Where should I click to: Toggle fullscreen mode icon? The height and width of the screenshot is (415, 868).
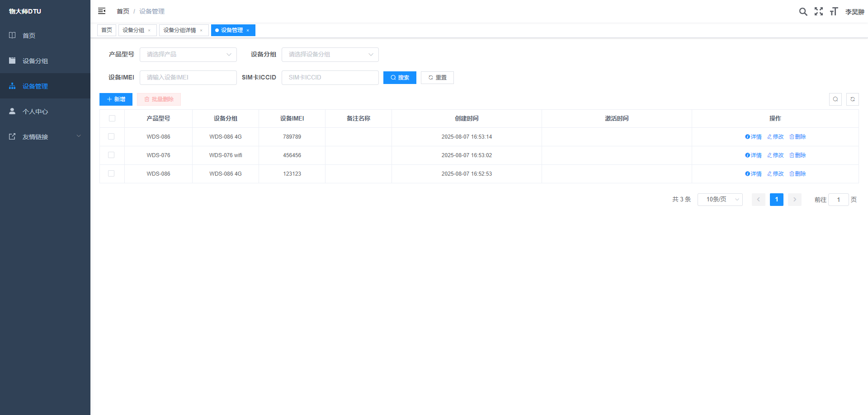(819, 12)
